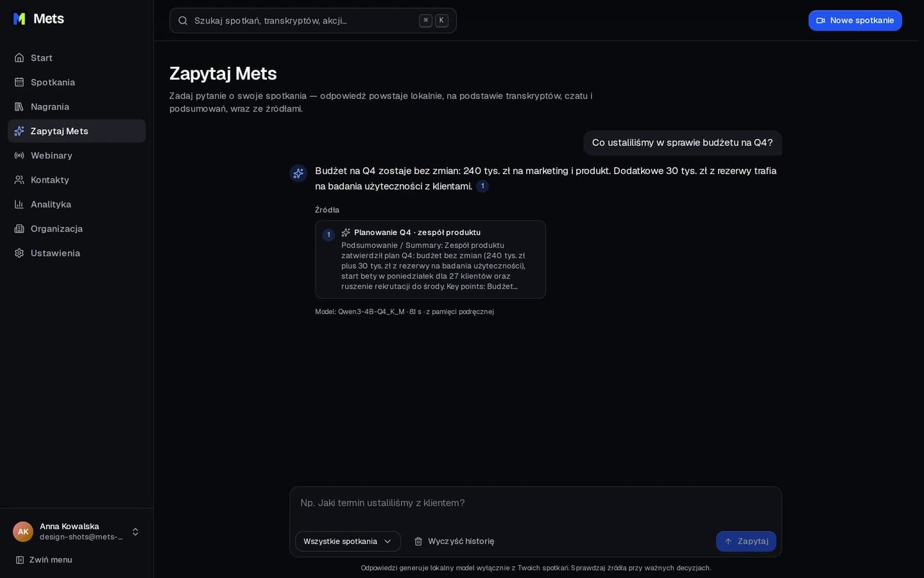The width and height of the screenshot is (924, 578).
Task: Open the Anna Kowalska account switcher chevron
Action: pos(135,532)
